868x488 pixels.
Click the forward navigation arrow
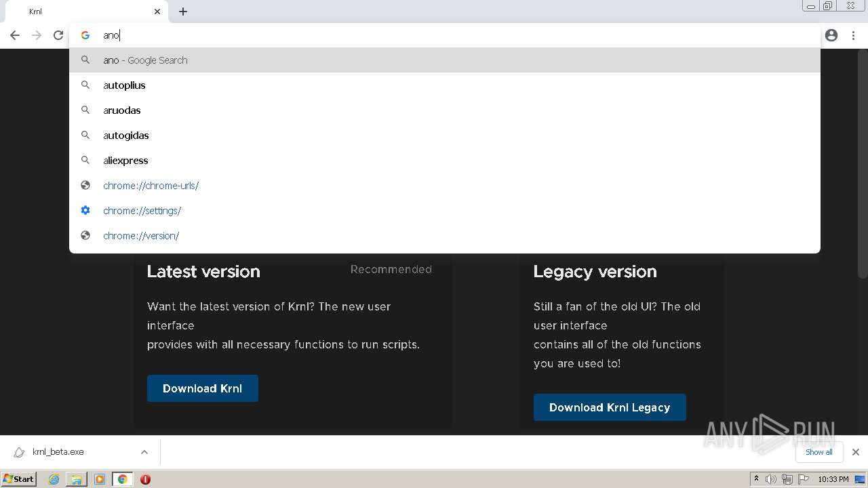point(37,35)
